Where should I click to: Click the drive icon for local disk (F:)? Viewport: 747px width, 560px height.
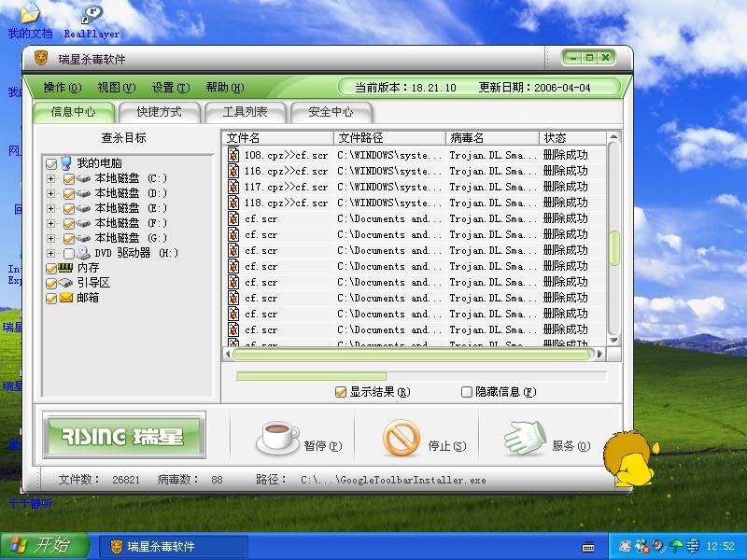pyautogui.click(x=83, y=223)
